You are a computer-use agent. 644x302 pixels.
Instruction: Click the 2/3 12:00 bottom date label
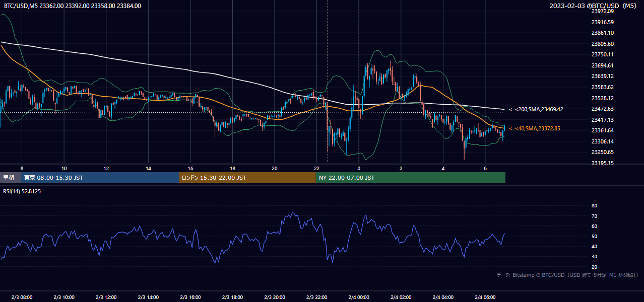(106, 297)
